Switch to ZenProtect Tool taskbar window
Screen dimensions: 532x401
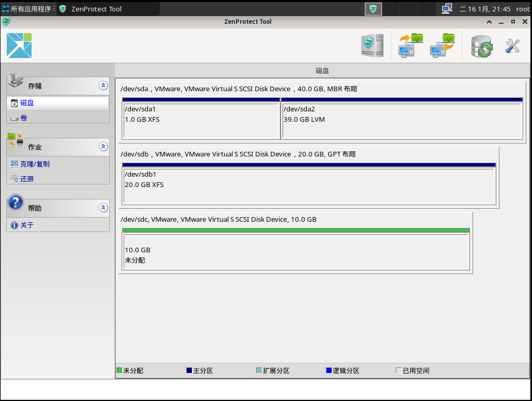click(96, 9)
